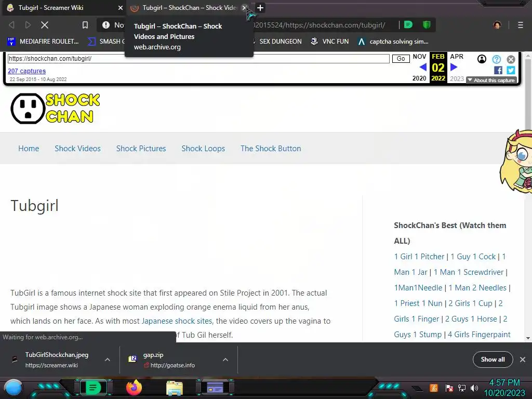The width and height of the screenshot is (532, 399).
Task: Open Shock Pictures menu item
Action: coord(141,148)
